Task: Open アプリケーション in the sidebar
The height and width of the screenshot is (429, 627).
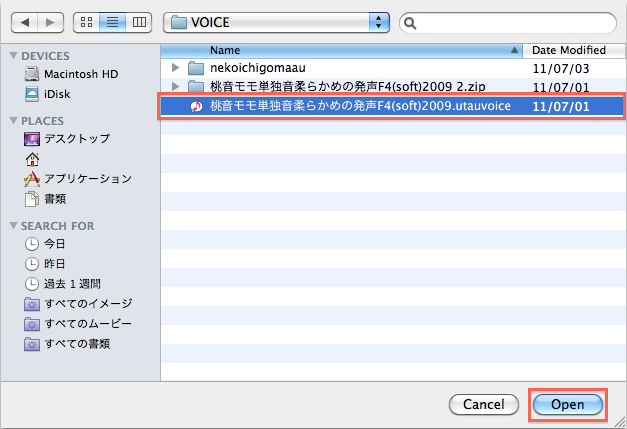Action: [x=87, y=179]
